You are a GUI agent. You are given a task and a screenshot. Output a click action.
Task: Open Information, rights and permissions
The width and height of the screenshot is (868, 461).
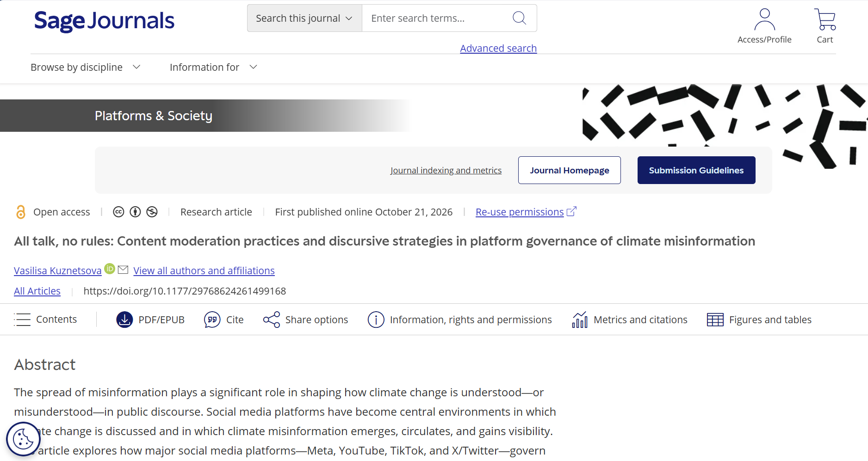tap(460, 320)
